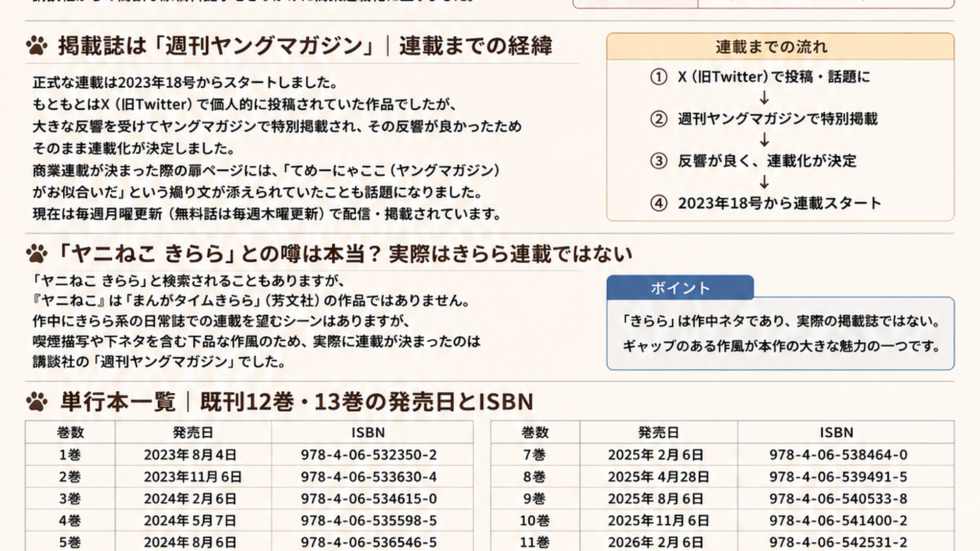Click the 4巻 row label
Image resolution: width=980 pixels, height=551 pixels.
coord(70,520)
